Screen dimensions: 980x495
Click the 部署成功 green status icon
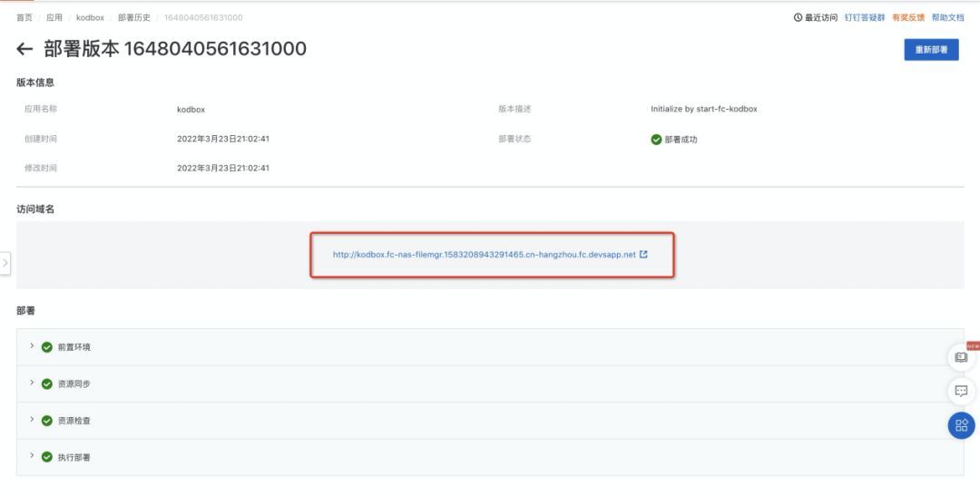[656, 140]
